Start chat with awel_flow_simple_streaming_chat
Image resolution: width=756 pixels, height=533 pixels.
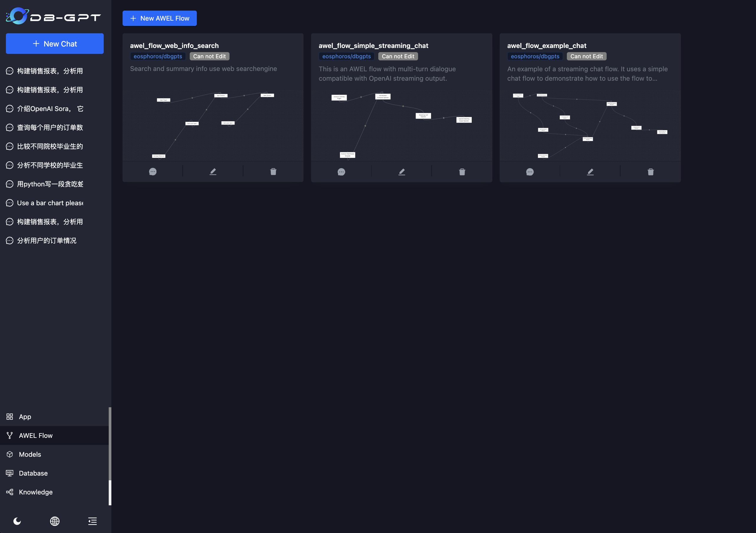[341, 171]
